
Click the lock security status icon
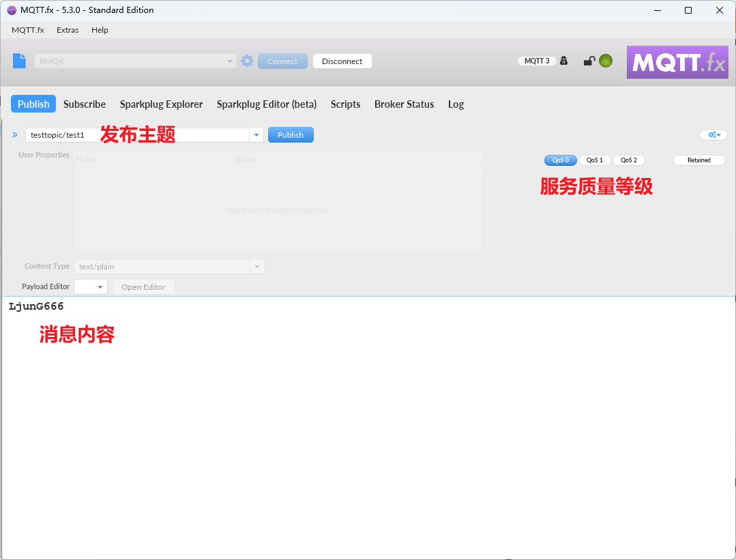coord(589,61)
